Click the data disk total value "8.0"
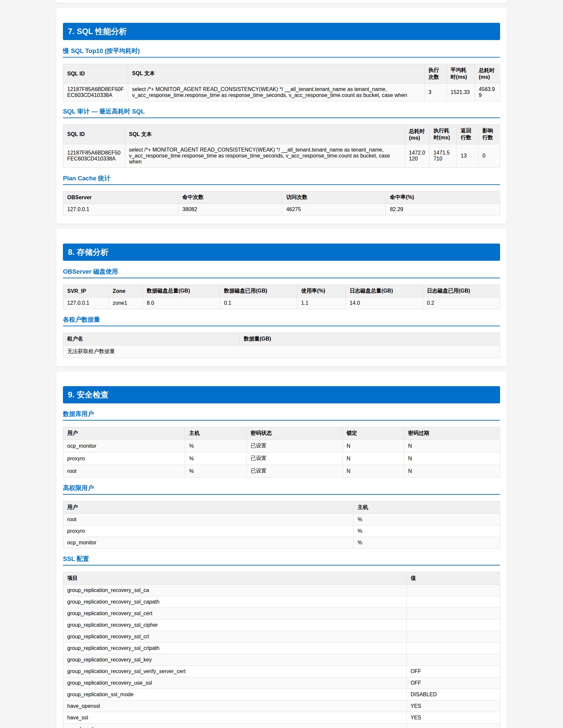Screen dimensions: 563x728 pyautogui.click(x=150, y=303)
